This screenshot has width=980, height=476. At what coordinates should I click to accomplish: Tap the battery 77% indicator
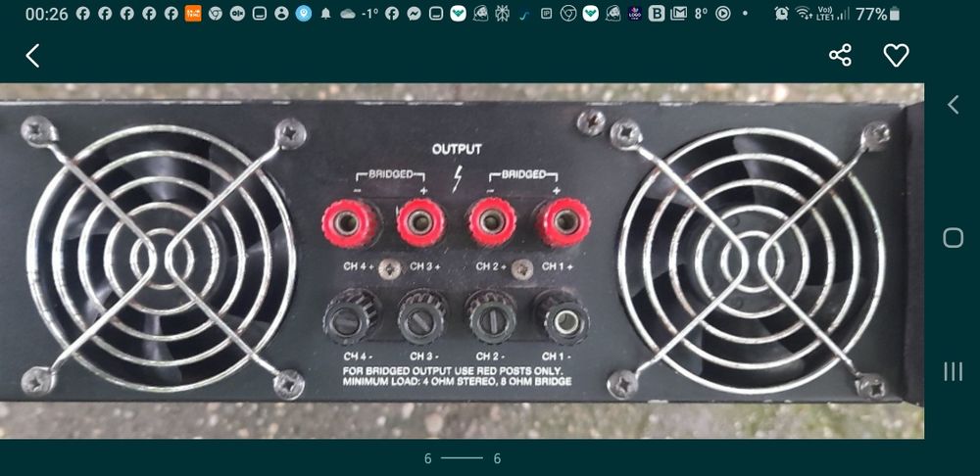(877, 14)
